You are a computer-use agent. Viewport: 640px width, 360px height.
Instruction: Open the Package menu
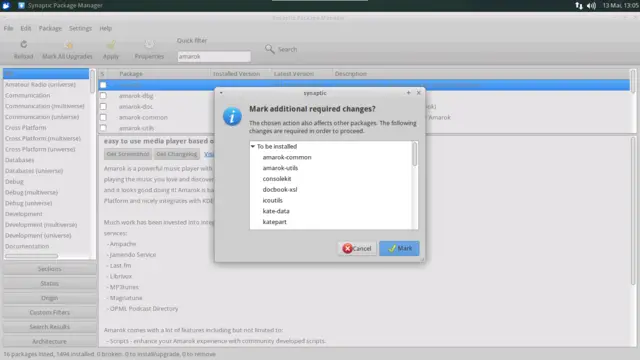(x=50, y=28)
